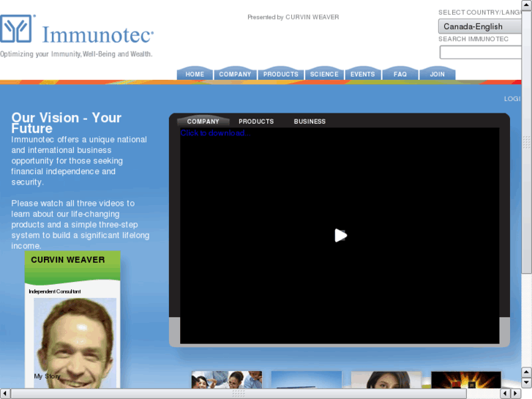
Task: Focus the Search Immunotec input field
Action: pyautogui.click(x=481, y=52)
